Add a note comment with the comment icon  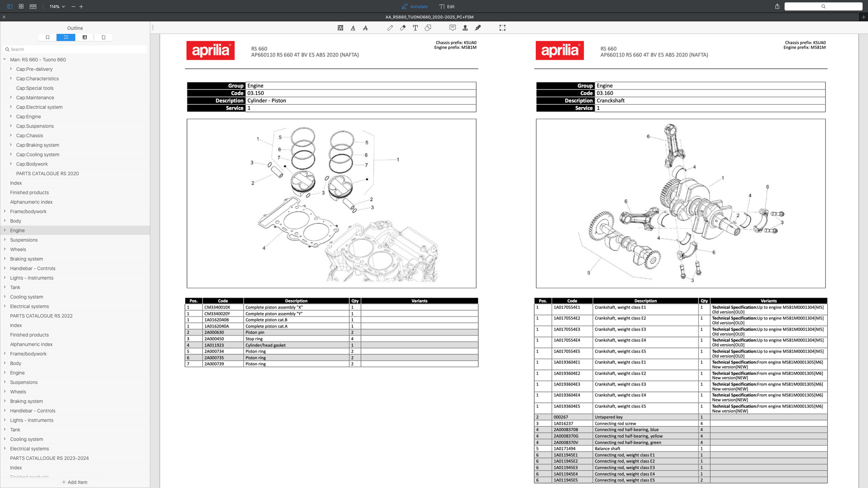pyautogui.click(x=452, y=28)
